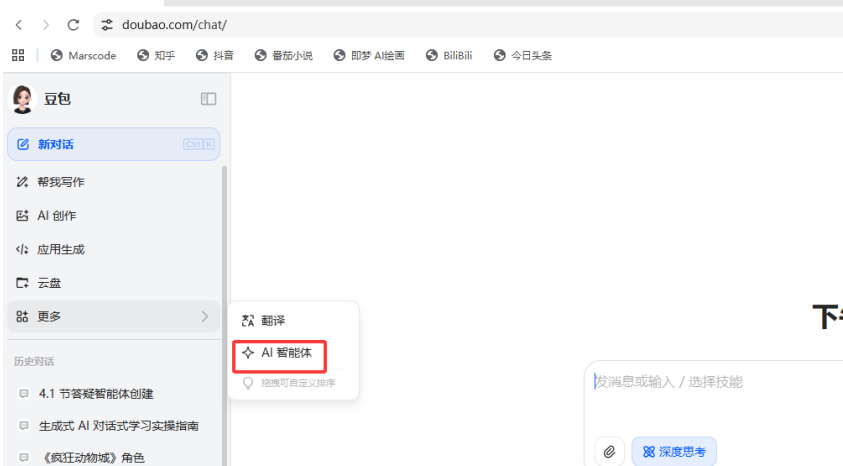
Task: Click the message input field
Action: (710, 382)
